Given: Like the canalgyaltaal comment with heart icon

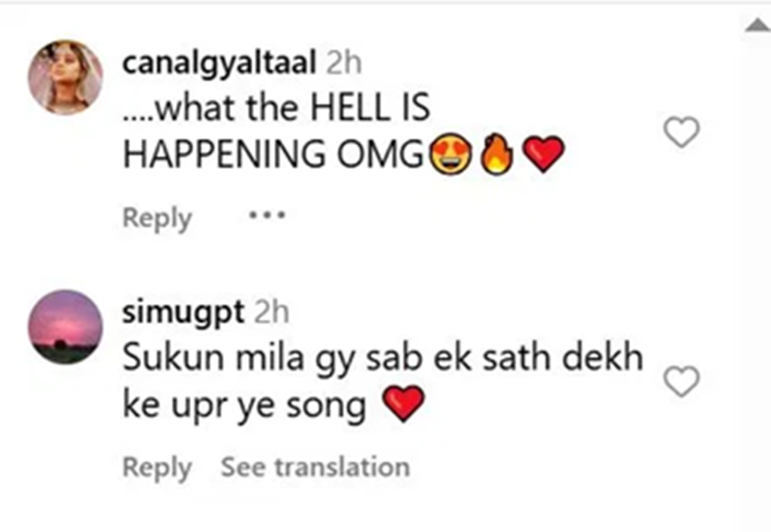Looking at the screenshot, I should click(681, 132).
